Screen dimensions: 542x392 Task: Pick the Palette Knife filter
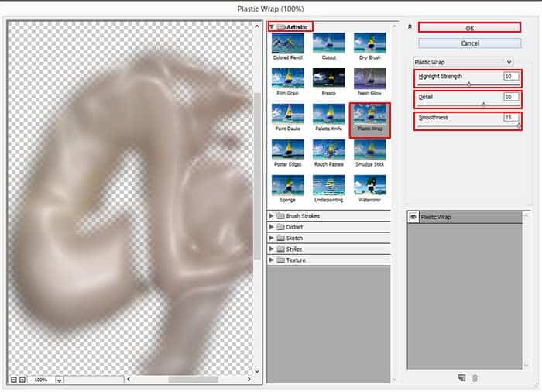coord(328,116)
